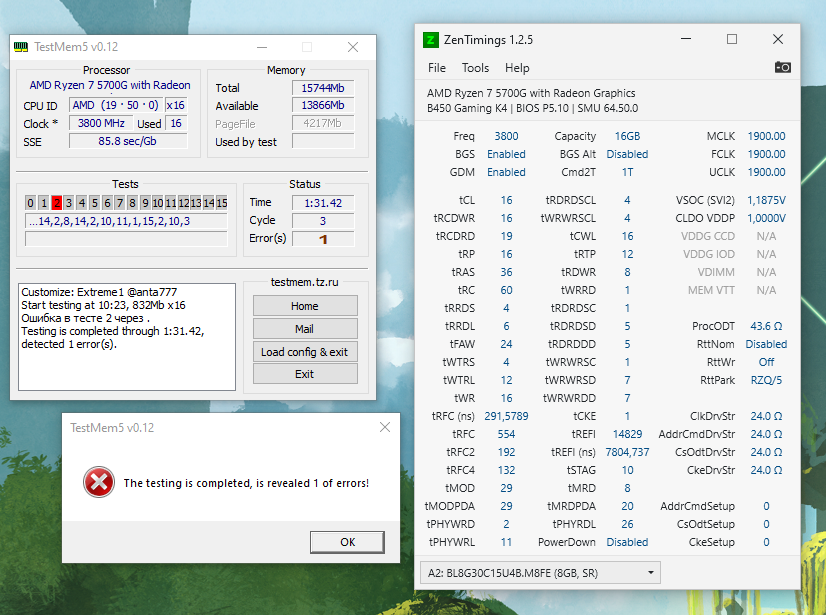Select test box number 7
Screen dimensions: 826x615
tap(120, 203)
